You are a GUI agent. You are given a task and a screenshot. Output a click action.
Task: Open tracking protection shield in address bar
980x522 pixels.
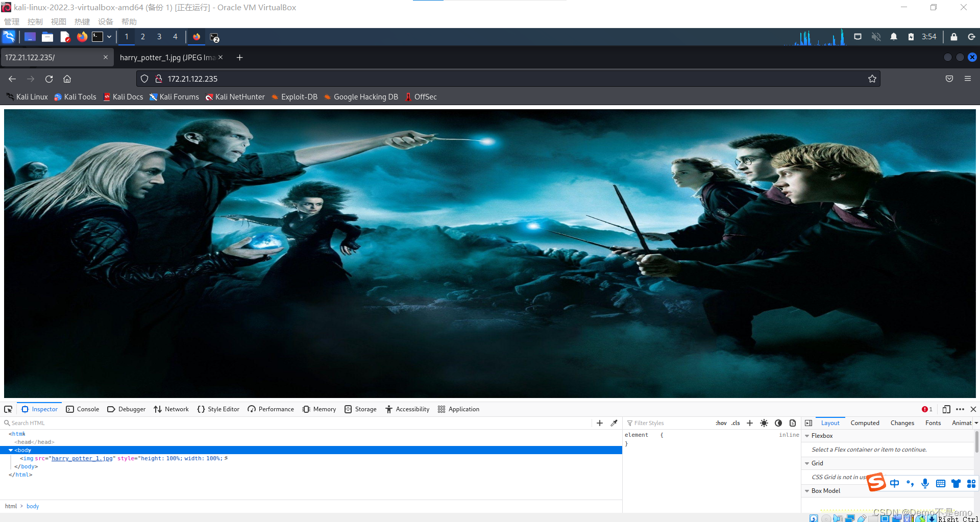144,79
